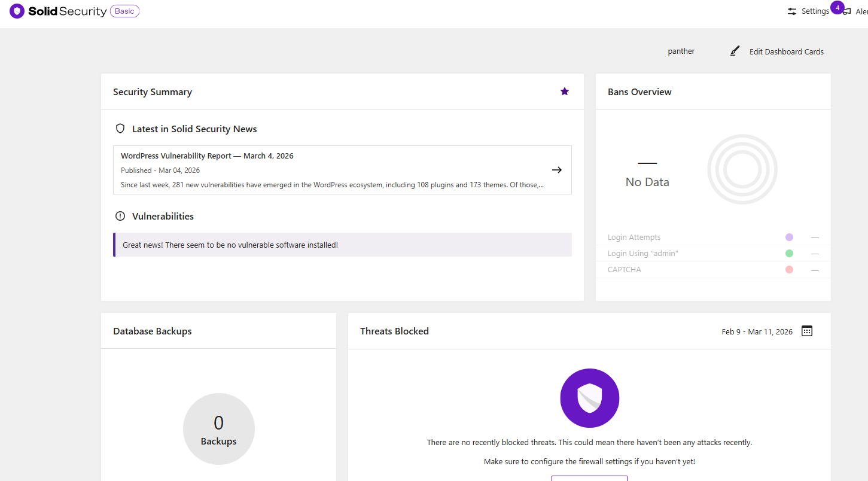
Task: Open the Feb 9 - Mar 11 date range
Action: tap(757, 331)
